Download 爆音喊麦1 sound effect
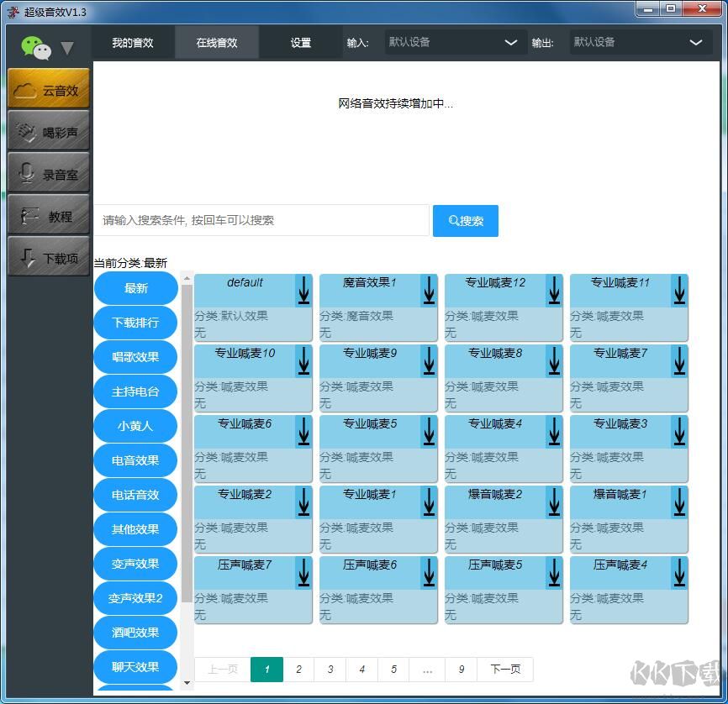Screen dimensions: 728x704 coord(679,502)
